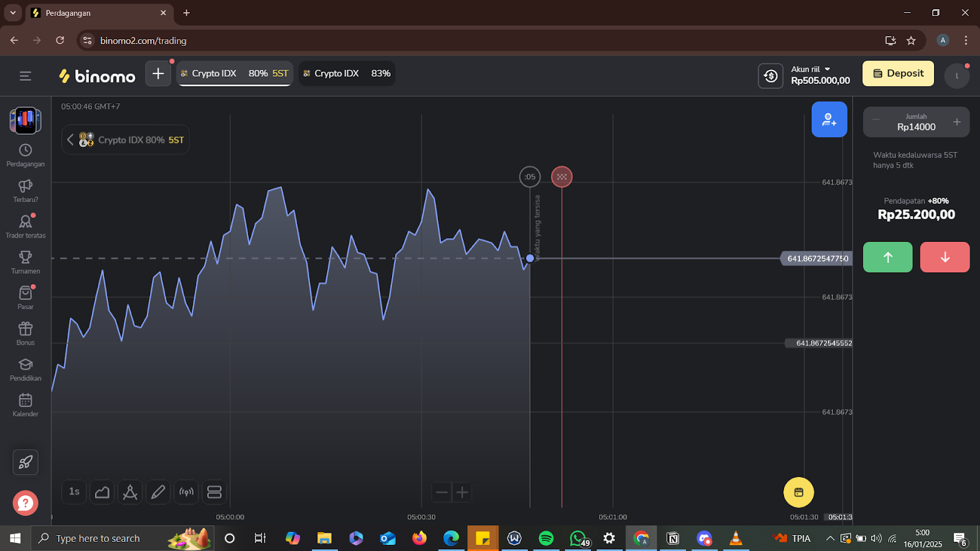Open the indicators compass tool

click(x=130, y=492)
